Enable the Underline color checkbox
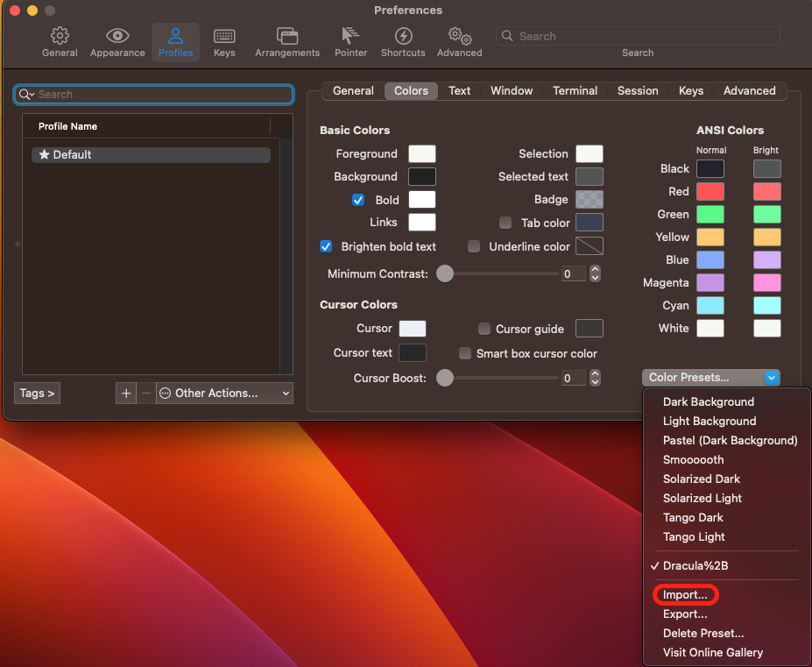Viewport: 812px width, 667px height. point(474,246)
